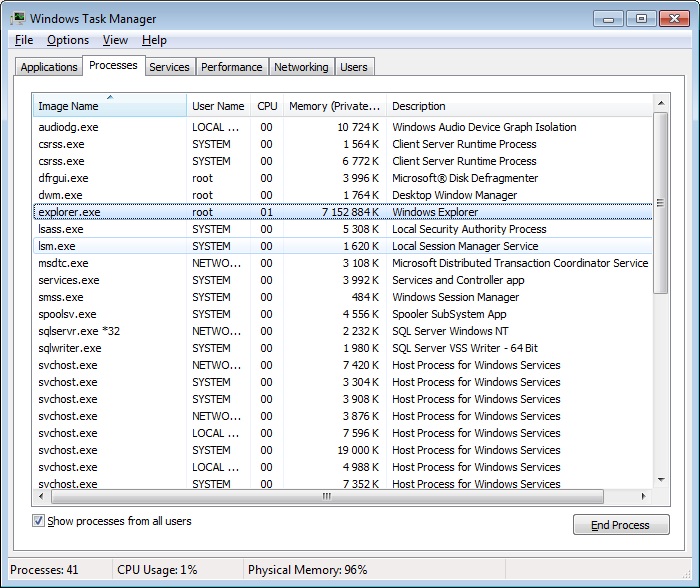This screenshot has height=588, width=700.
Task: Sort by Image Name column header
Action: pyautogui.click(x=110, y=105)
